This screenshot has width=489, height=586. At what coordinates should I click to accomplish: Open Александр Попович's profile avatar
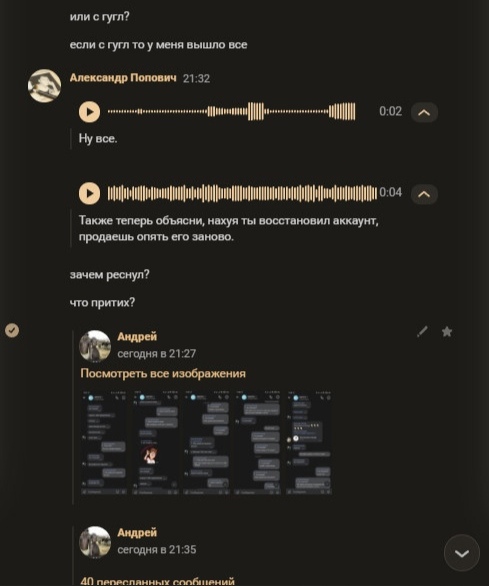coord(44,85)
